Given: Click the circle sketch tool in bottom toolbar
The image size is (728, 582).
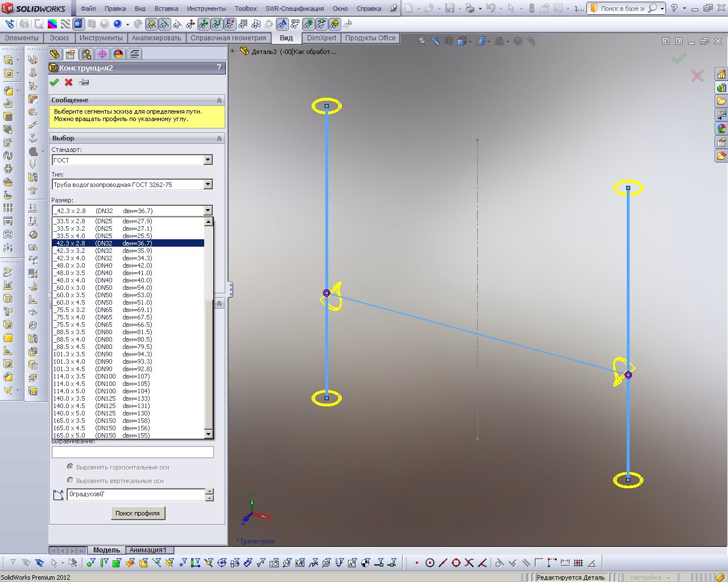Looking at the screenshot, I should (430, 563).
